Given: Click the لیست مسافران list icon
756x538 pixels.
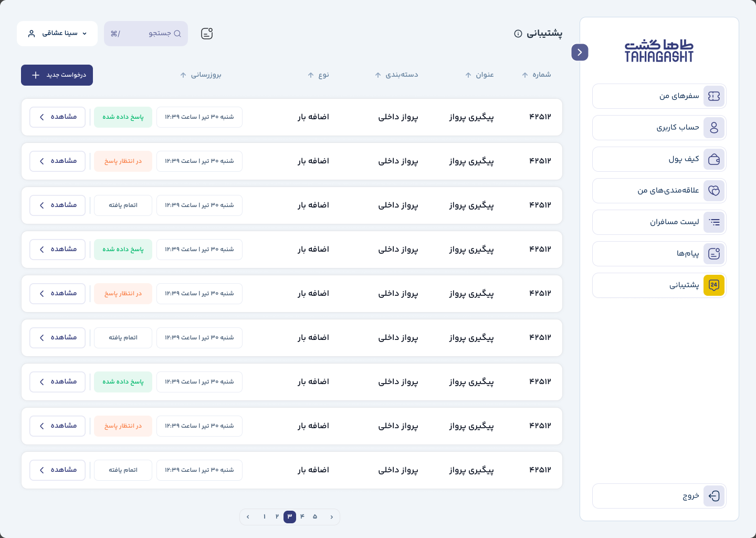Looking at the screenshot, I should (x=714, y=222).
